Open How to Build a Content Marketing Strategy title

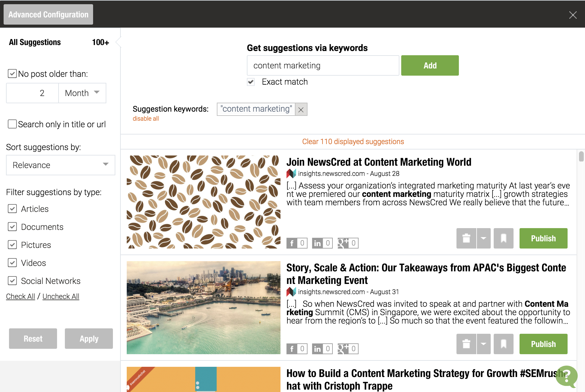427,379
